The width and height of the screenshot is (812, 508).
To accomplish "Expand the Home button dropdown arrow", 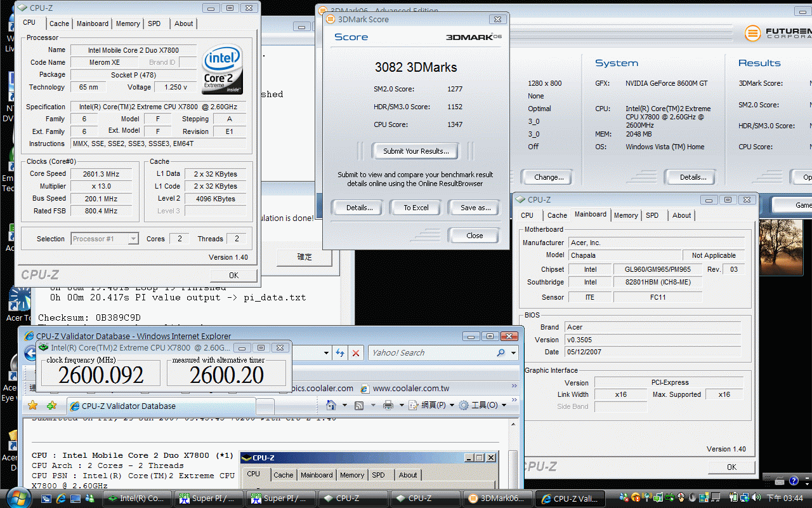I will click(x=344, y=405).
